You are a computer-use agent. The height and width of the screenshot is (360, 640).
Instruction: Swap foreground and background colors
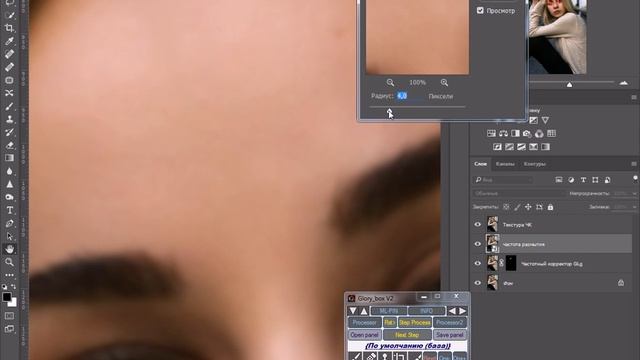13,287
